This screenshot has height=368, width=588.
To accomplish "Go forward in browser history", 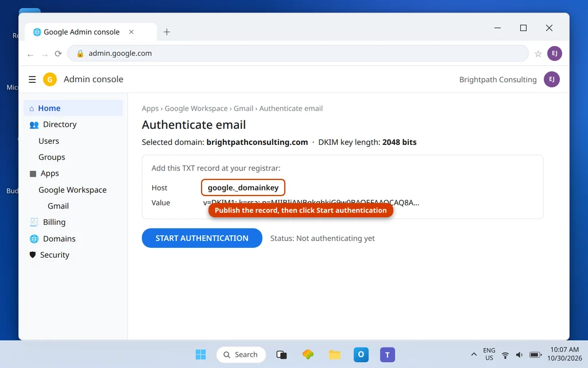I will tap(45, 55).
